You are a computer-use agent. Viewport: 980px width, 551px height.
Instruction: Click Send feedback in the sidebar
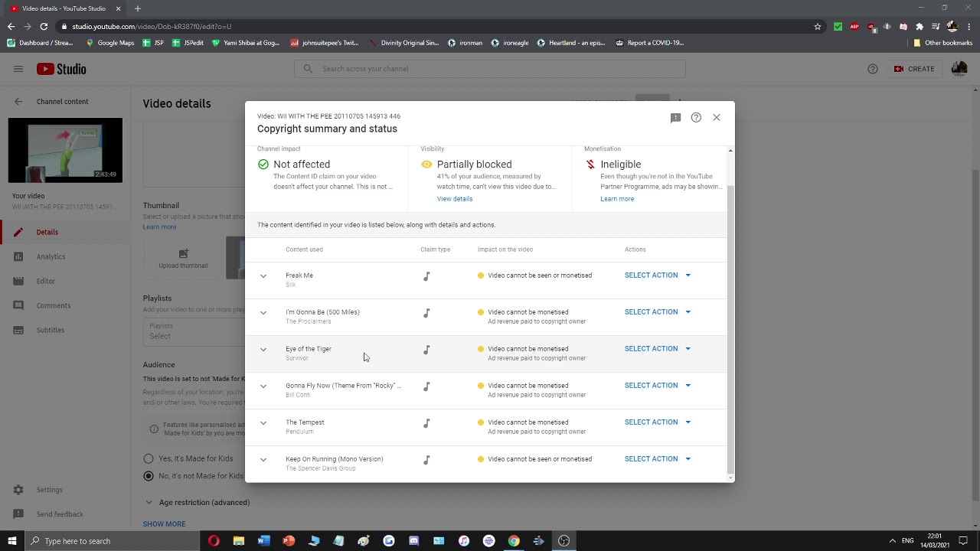65,514
